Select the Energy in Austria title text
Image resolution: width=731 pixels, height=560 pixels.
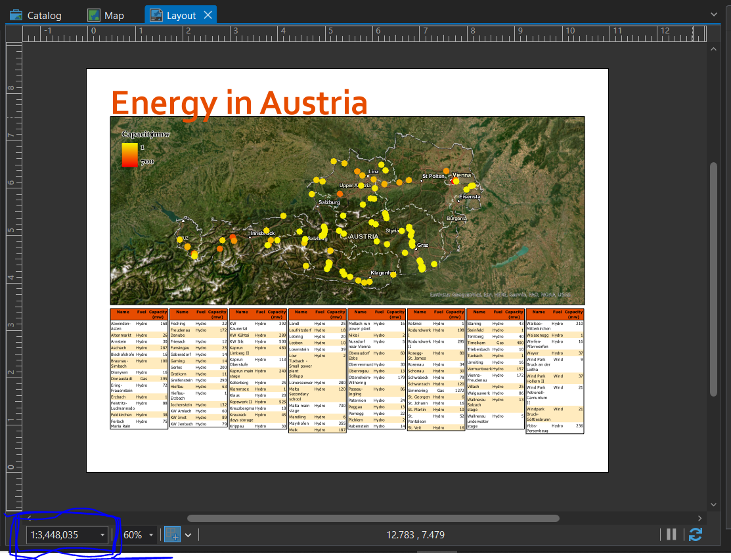[x=239, y=102]
